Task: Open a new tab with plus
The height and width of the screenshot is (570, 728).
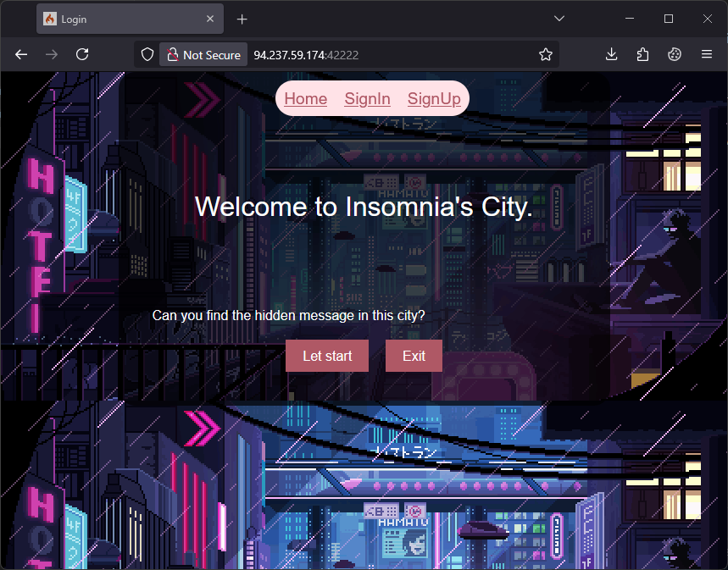Action: [x=242, y=19]
